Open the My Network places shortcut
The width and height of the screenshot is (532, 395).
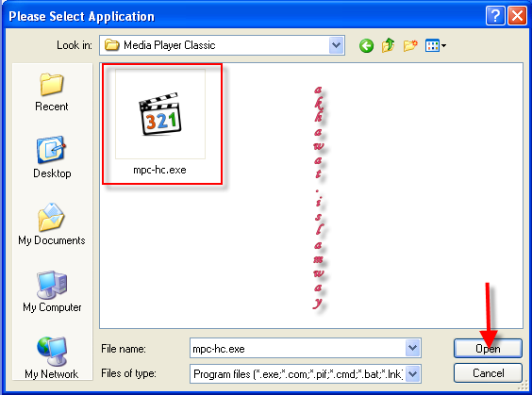pyautogui.click(x=52, y=357)
